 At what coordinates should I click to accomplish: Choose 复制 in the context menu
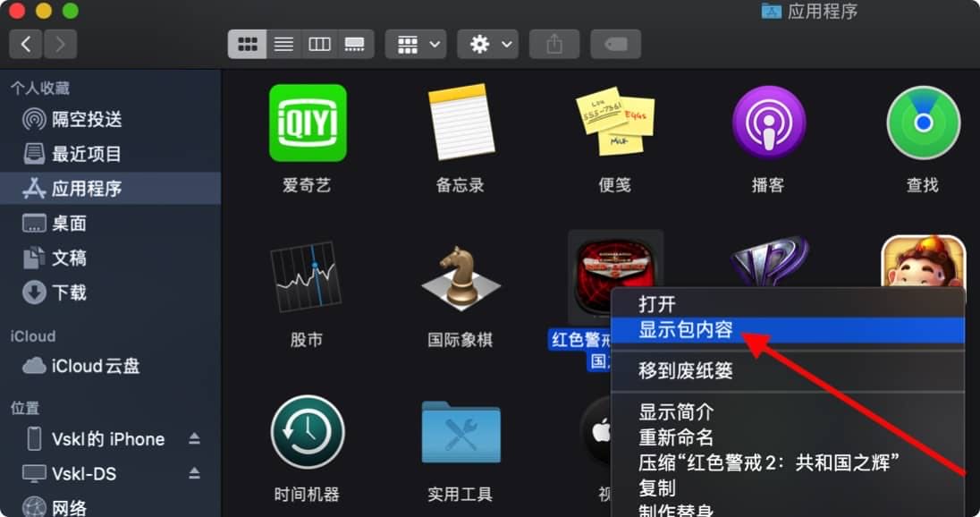click(x=788, y=487)
